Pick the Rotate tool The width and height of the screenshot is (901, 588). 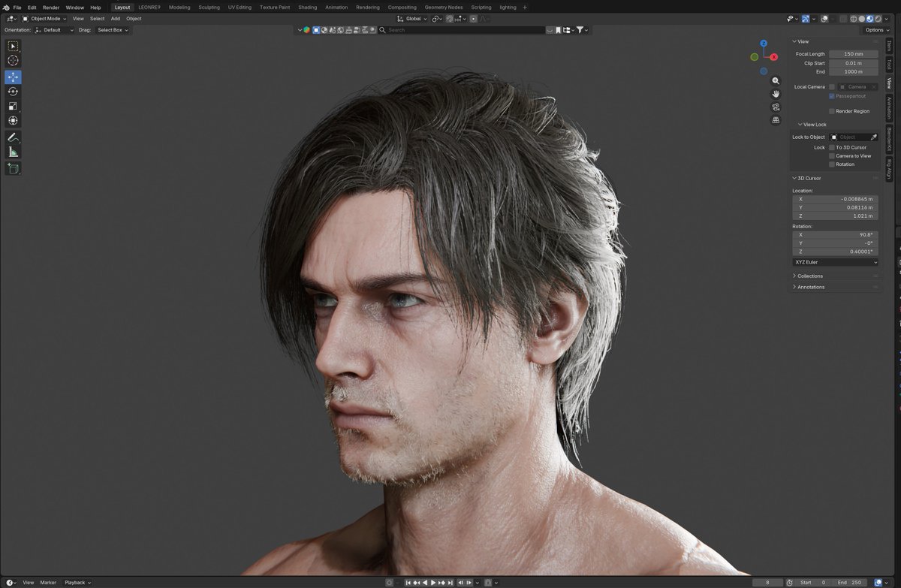coord(13,91)
